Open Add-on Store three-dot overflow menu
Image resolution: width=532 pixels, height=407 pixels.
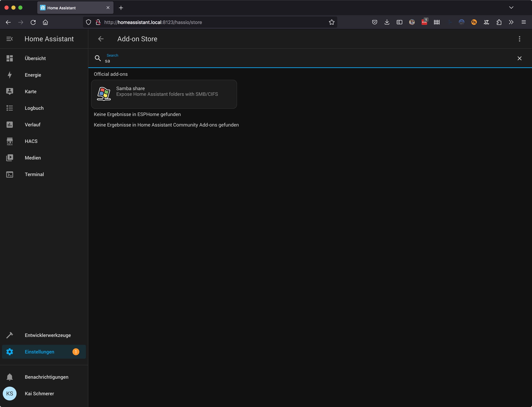point(519,39)
